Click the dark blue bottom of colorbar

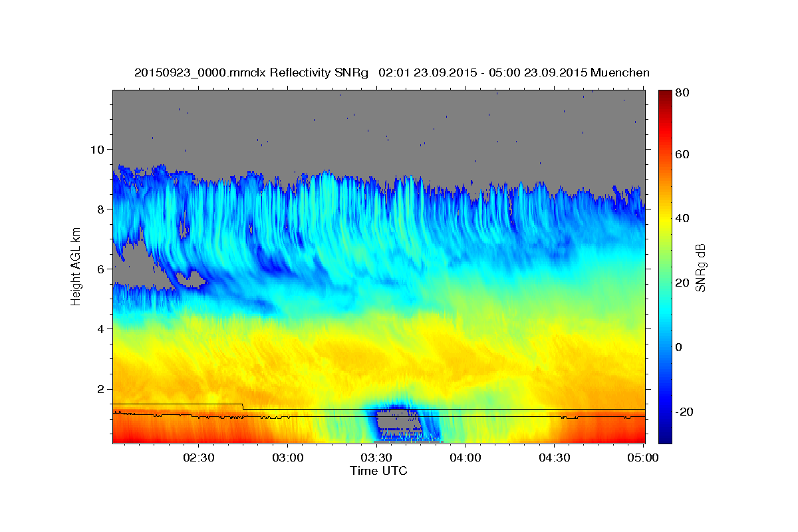tap(664, 436)
